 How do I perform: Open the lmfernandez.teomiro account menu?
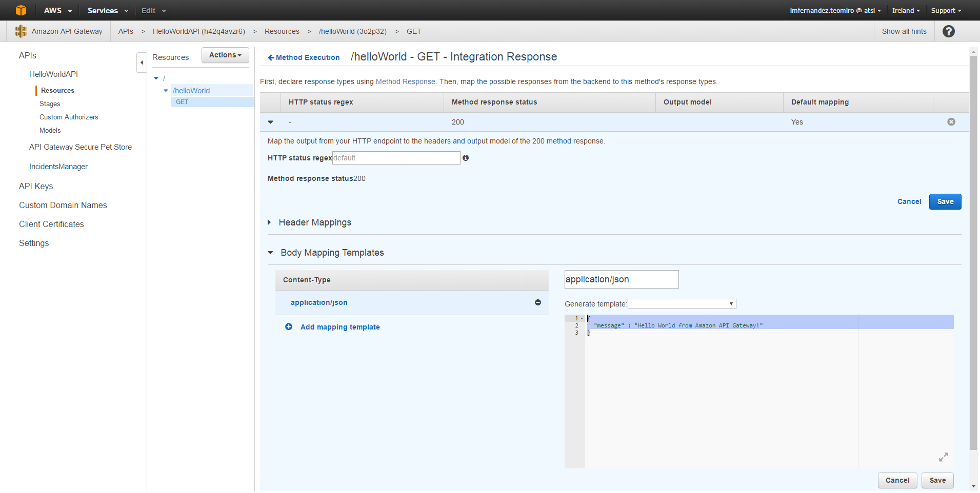[835, 10]
